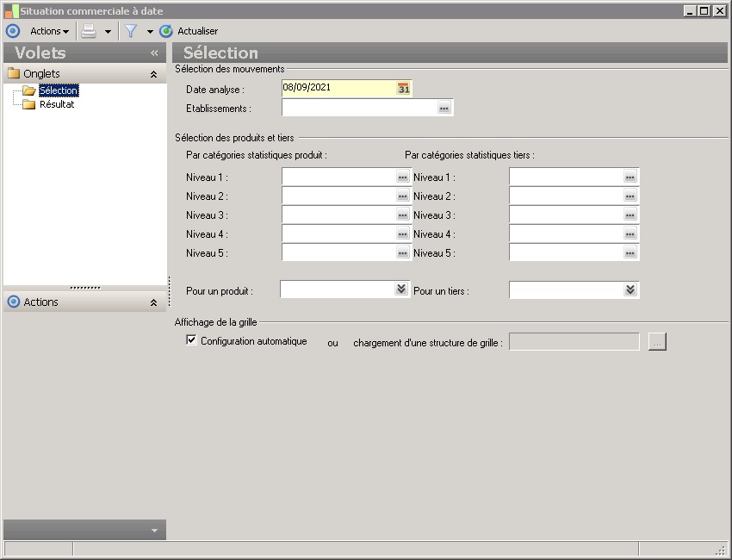Expand the 'Pour un produit' dropdown
Viewport: 732px width, 560px height.
(x=401, y=289)
